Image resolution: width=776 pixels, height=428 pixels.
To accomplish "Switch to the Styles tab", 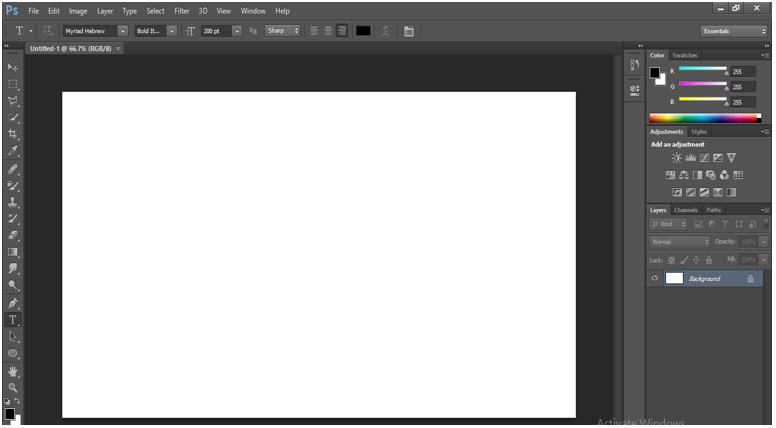I will 699,132.
